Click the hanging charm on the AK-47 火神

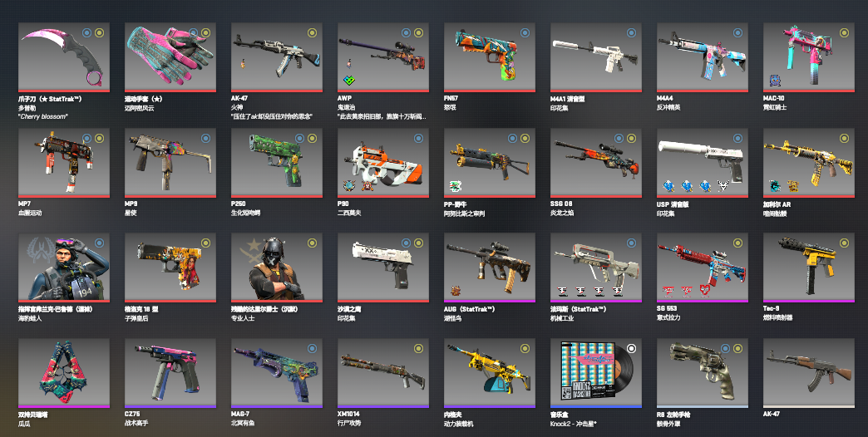click(x=243, y=64)
